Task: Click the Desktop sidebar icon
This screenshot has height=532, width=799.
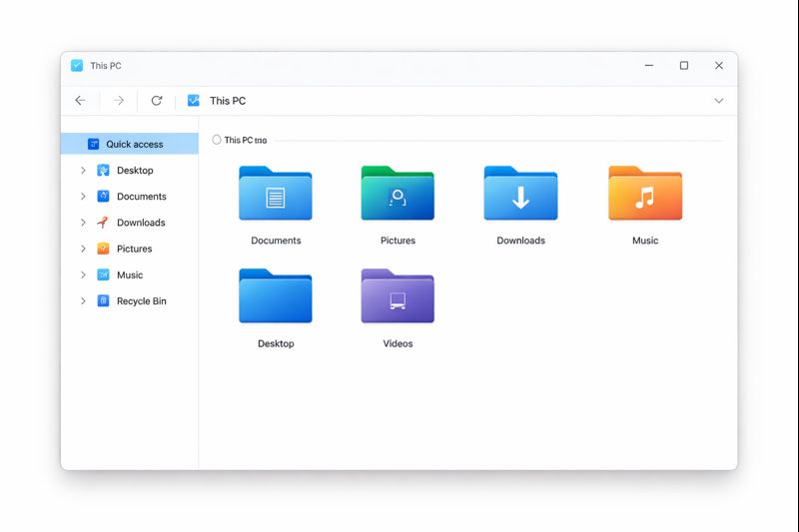Action: pyautogui.click(x=103, y=170)
